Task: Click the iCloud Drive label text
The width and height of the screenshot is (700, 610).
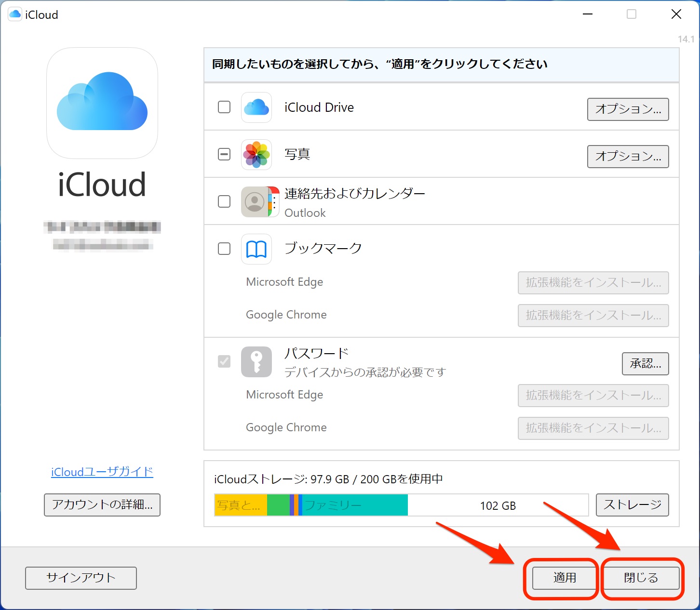Action: tap(319, 107)
